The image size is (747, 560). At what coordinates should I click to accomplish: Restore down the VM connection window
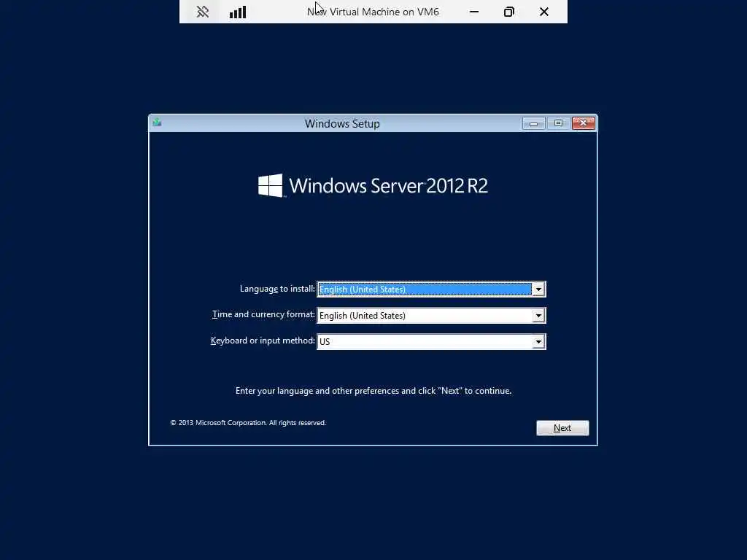tap(508, 12)
